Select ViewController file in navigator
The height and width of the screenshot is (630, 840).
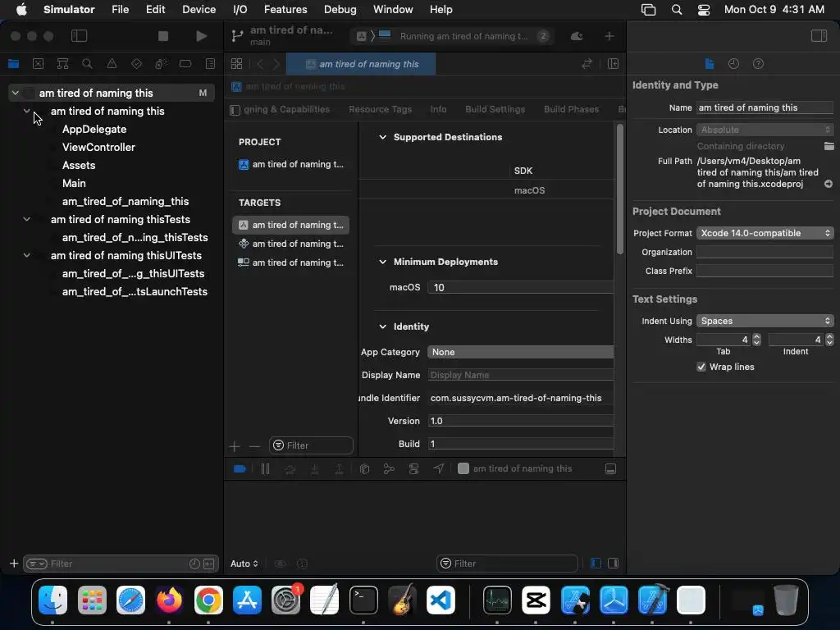(98, 148)
